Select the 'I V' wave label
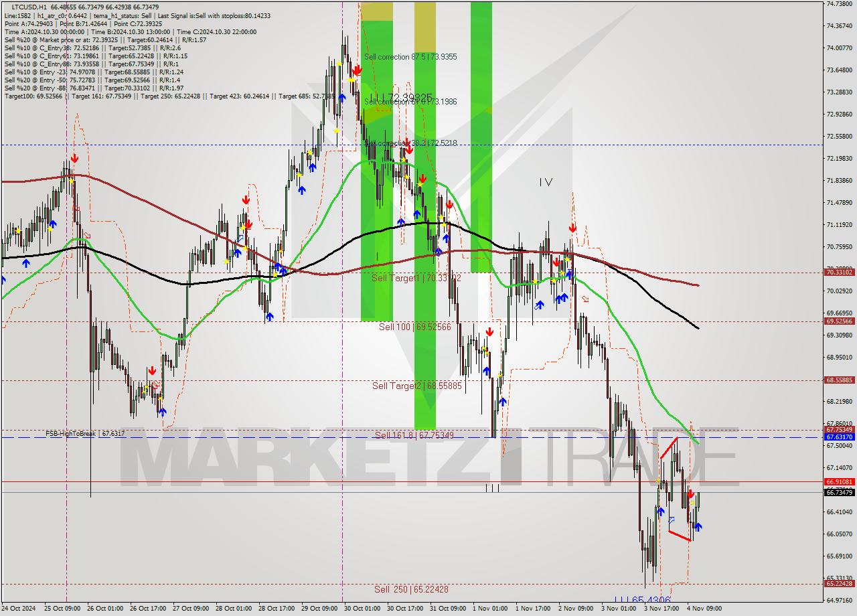This screenshot has width=857, height=616. pyautogui.click(x=546, y=182)
